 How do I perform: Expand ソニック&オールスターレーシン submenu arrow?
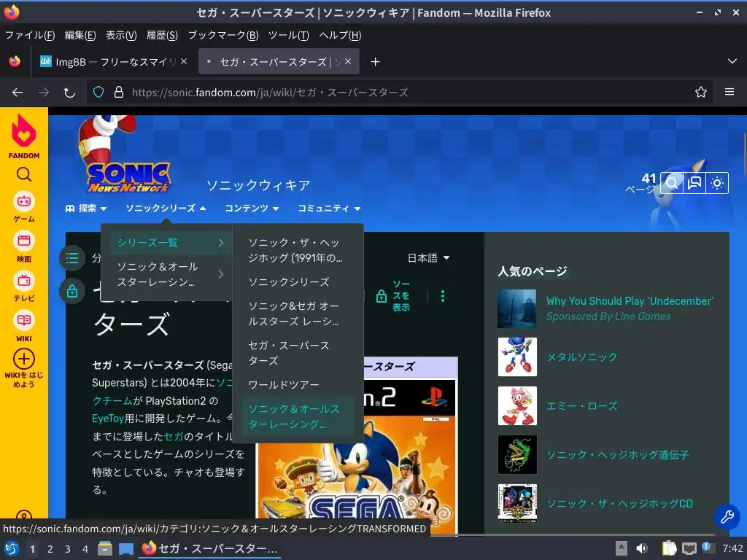pos(220,274)
